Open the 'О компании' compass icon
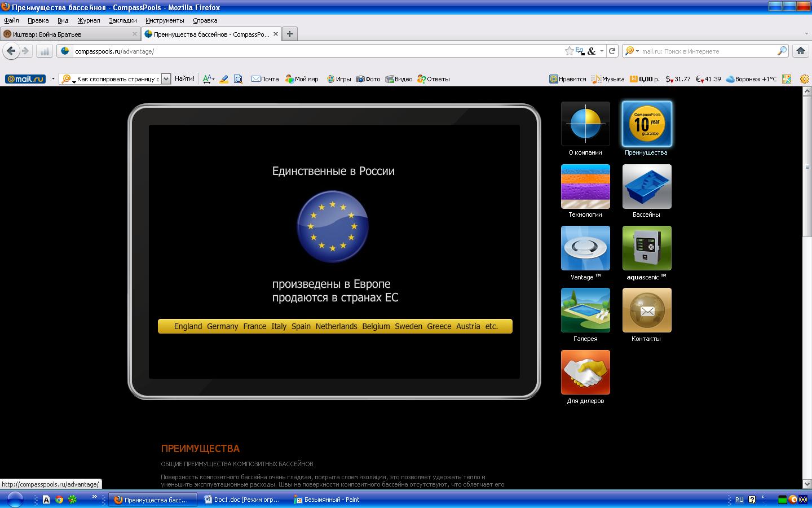 (x=585, y=124)
